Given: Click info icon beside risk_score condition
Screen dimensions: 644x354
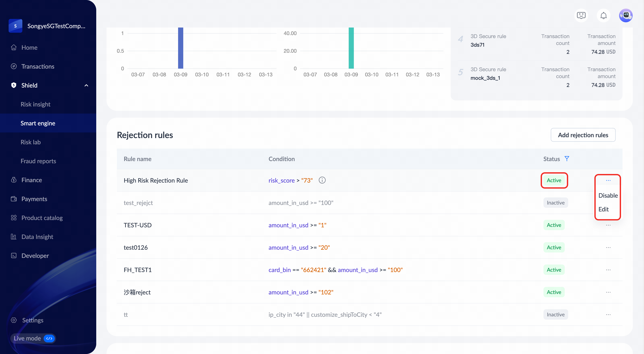Looking at the screenshot, I should tap(322, 180).
